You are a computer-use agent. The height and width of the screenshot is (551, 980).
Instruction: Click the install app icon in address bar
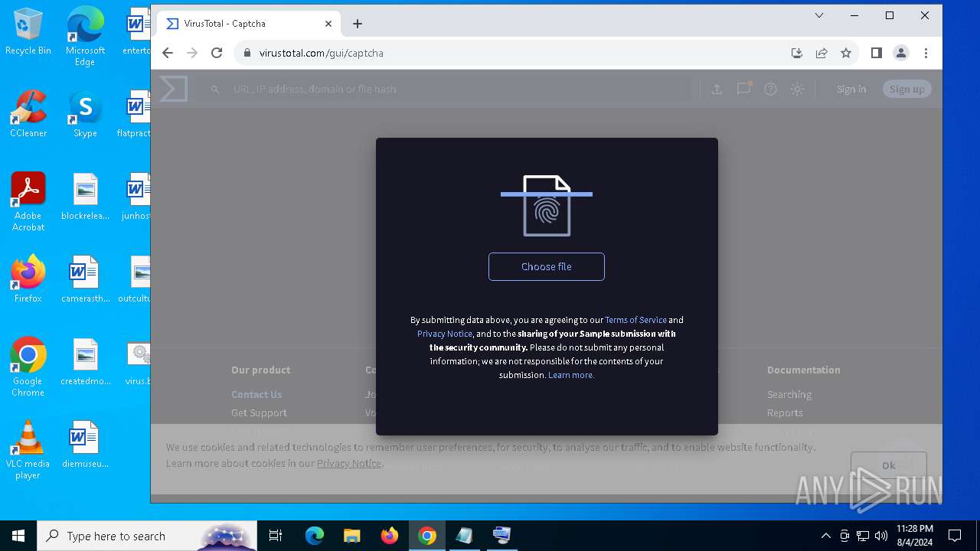click(797, 53)
